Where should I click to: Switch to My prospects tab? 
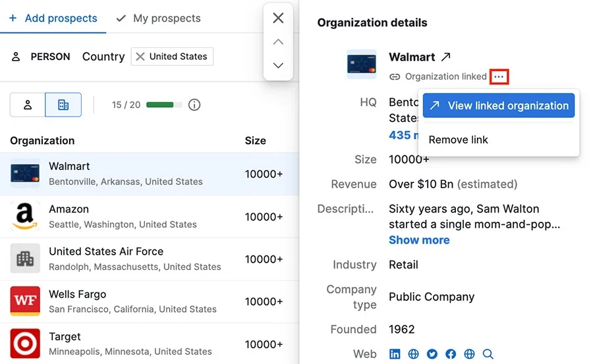click(x=158, y=18)
